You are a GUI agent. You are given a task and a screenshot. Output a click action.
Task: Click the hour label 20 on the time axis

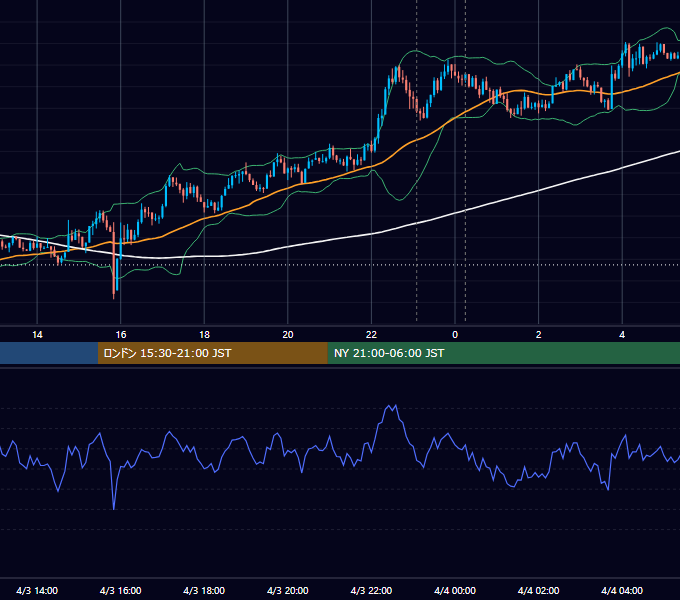pos(288,335)
